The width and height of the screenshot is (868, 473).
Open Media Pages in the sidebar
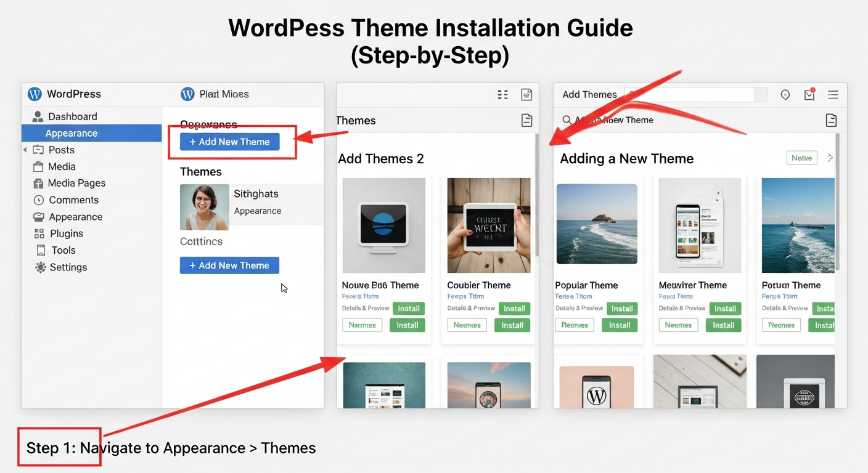pyautogui.click(x=76, y=183)
